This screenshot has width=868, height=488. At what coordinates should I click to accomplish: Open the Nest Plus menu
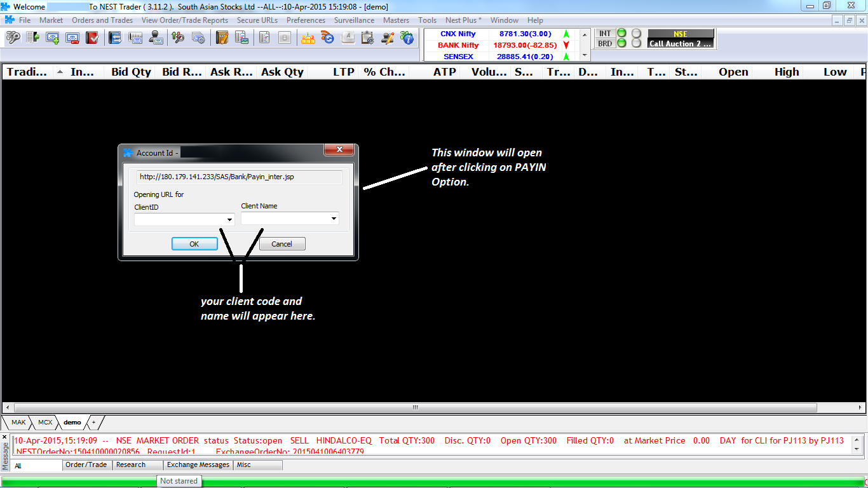464,20
